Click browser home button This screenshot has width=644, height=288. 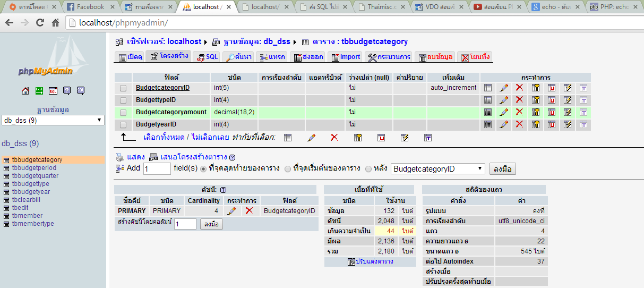pos(55,23)
